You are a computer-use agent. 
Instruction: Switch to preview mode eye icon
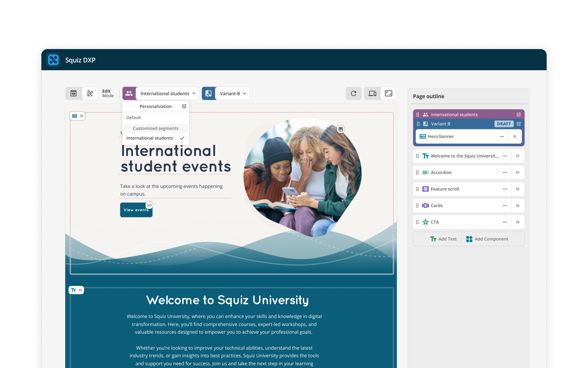(73, 94)
